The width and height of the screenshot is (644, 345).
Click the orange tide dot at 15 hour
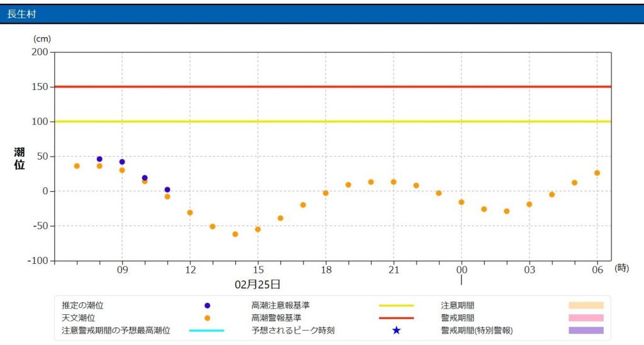pos(258,229)
